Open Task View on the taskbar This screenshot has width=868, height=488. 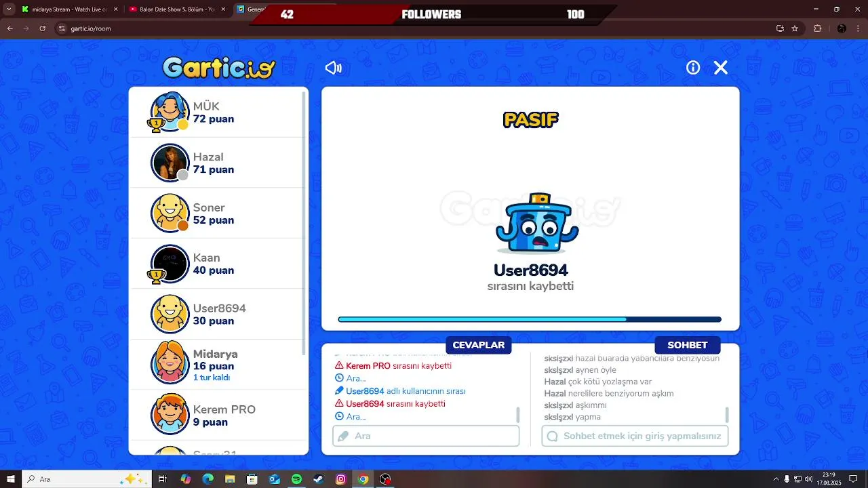pyautogui.click(x=163, y=479)
